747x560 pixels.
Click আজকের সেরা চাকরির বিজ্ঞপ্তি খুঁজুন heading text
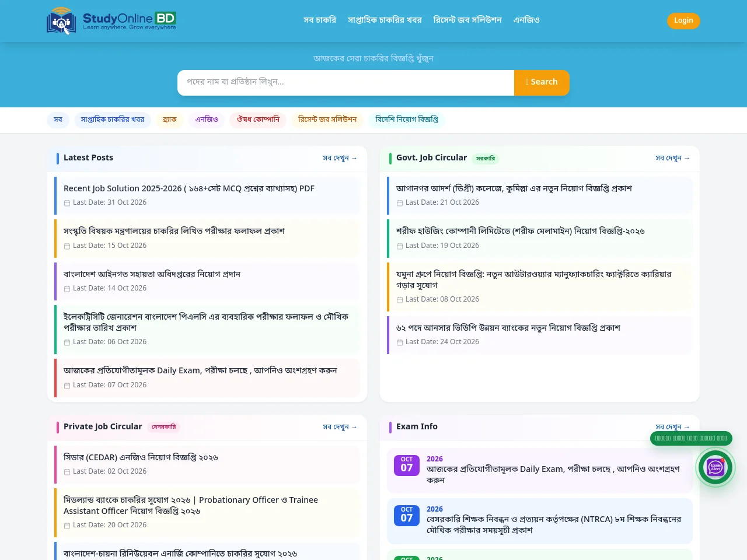tap(373, 58)
